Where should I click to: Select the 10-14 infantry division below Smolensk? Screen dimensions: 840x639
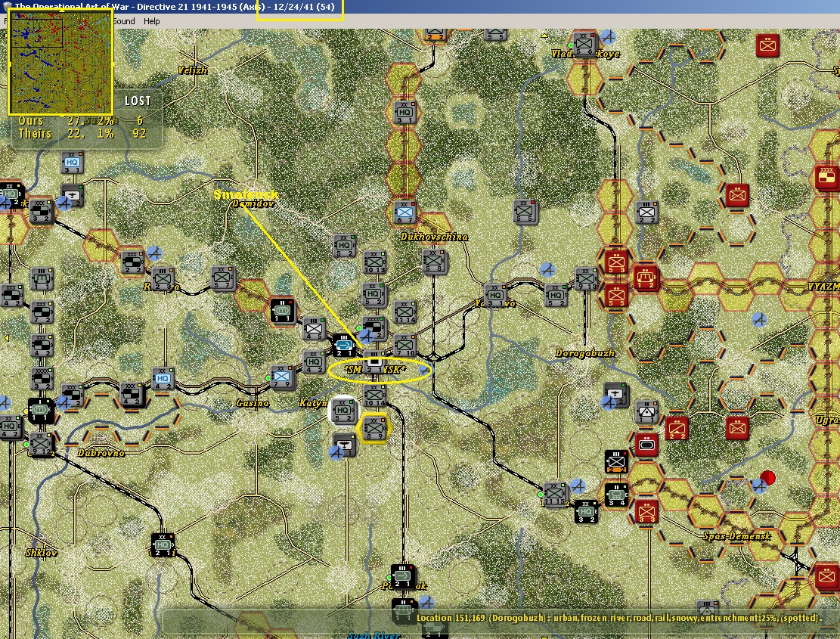coord(374,395)
